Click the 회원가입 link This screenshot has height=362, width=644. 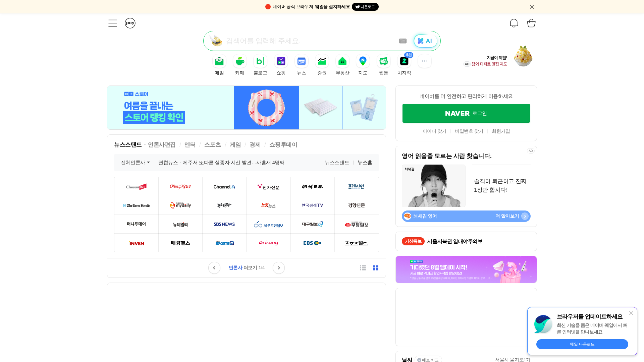501,131
